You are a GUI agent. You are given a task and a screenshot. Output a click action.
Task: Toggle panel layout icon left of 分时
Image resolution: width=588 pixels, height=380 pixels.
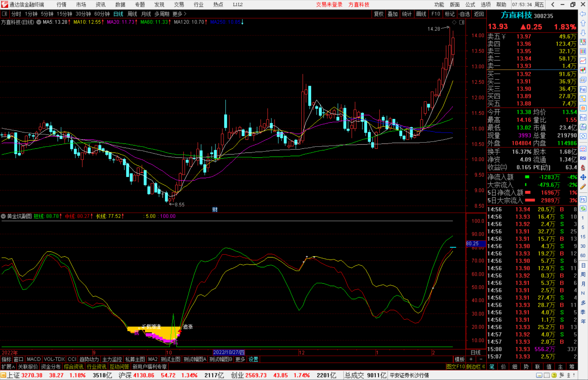coord(4,14)
